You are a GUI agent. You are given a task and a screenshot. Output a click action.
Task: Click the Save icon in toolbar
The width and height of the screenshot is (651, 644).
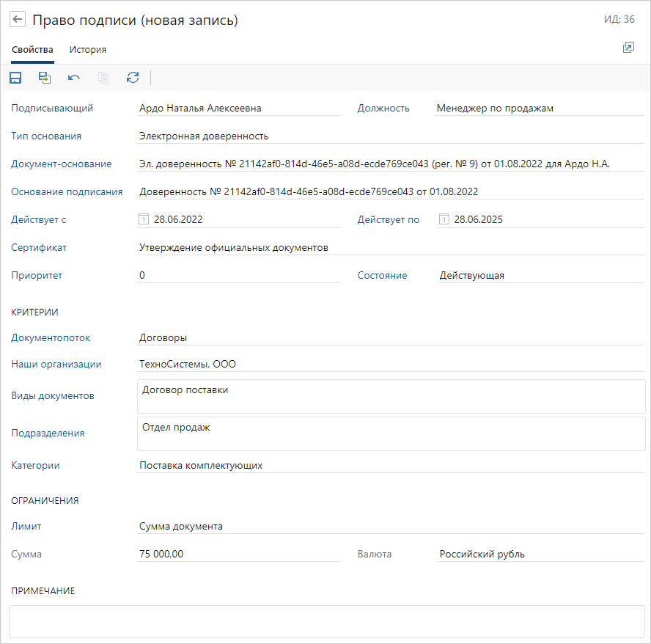pyautogui.click(x=15, y=78)
